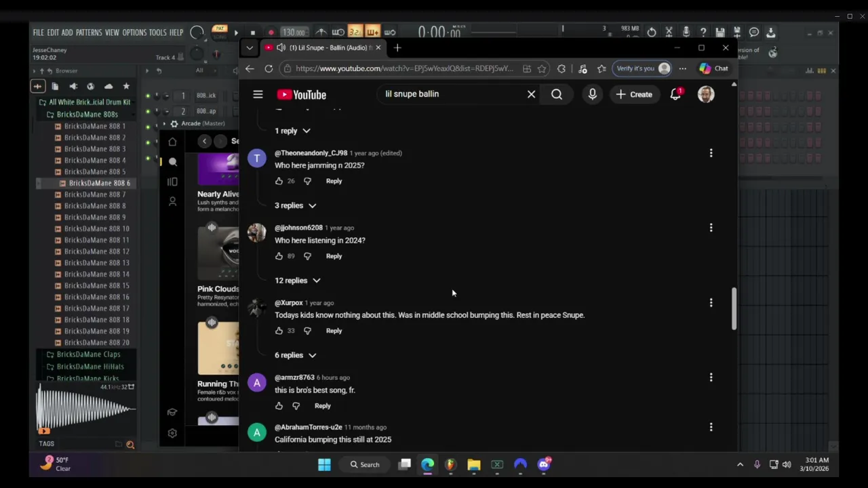
Task: Reply to @Theoneandonly_CJ98 comment
Action: coord(334,181)
